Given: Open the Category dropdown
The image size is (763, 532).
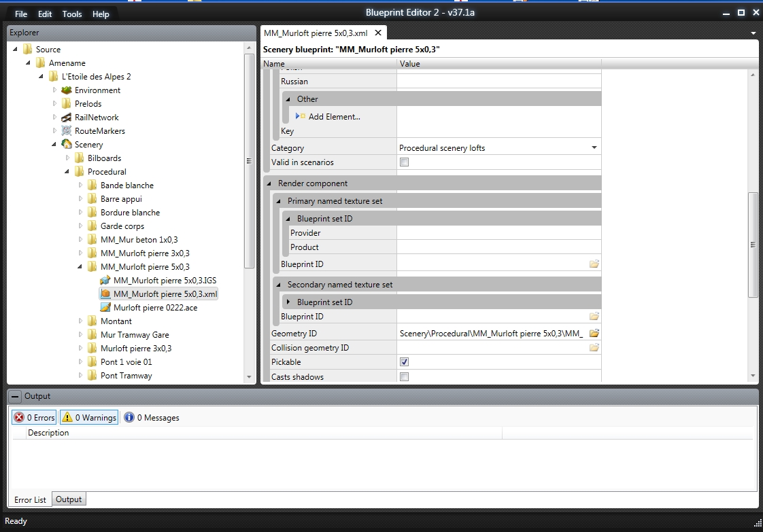Looking at the screenshot, I should click(594, 147).
